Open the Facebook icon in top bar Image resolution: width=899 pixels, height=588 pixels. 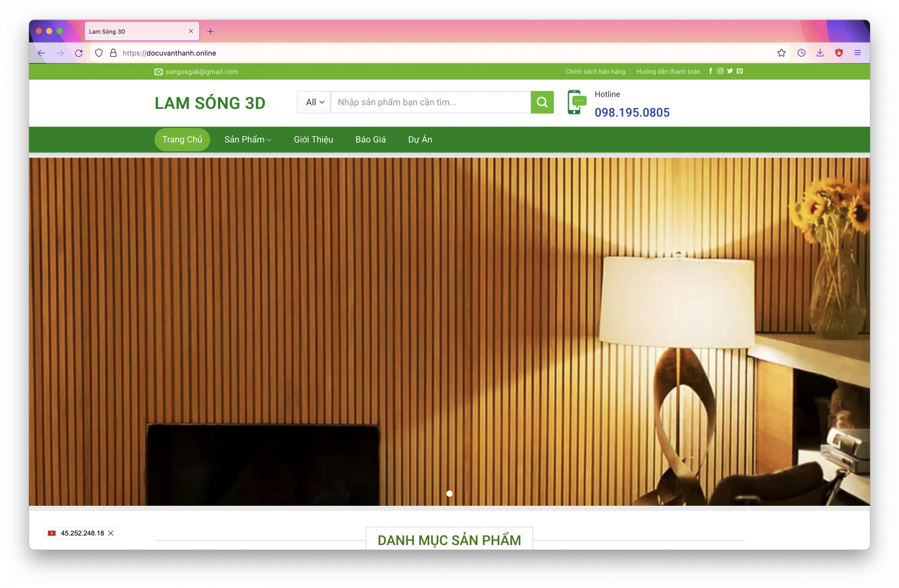pyautogui.click(x=711, y=71)
